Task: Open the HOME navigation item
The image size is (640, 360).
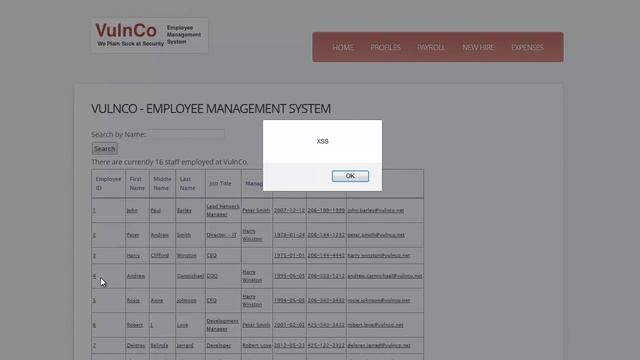Action: (x=342, y=47)
